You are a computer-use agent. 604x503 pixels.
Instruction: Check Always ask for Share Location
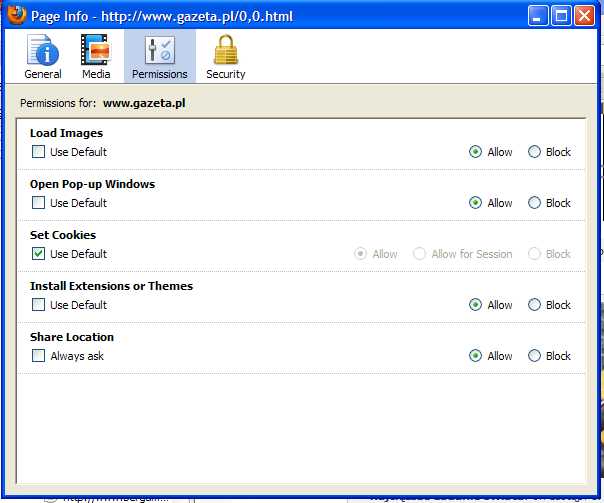tap(38, 355)
